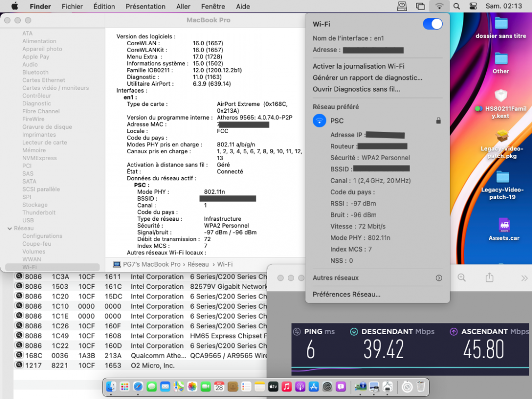Open the Trash in the Dock

(421, 386)
